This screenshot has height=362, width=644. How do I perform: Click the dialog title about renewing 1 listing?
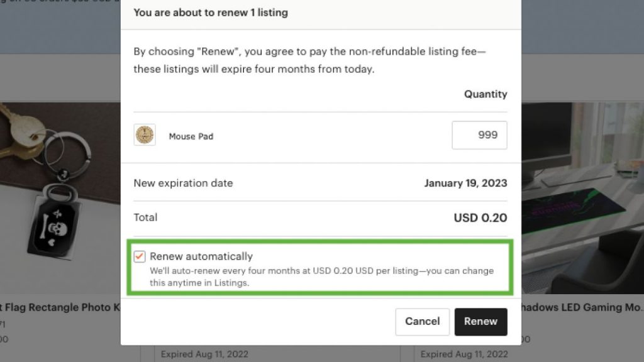tap(211, 13)
